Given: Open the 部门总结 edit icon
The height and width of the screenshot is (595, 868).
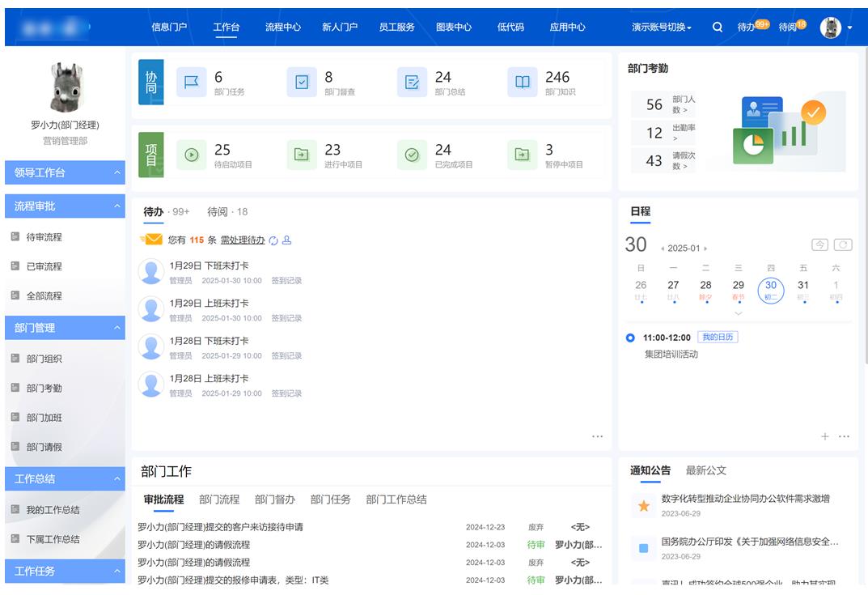Looking at the screenshot, I should tap(412, 82).
